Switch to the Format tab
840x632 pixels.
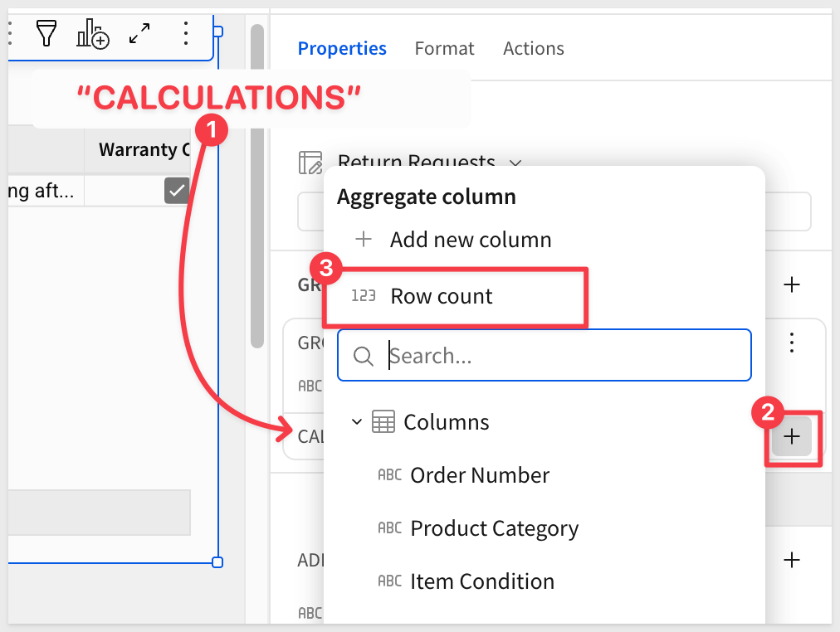tap(444, 49)
